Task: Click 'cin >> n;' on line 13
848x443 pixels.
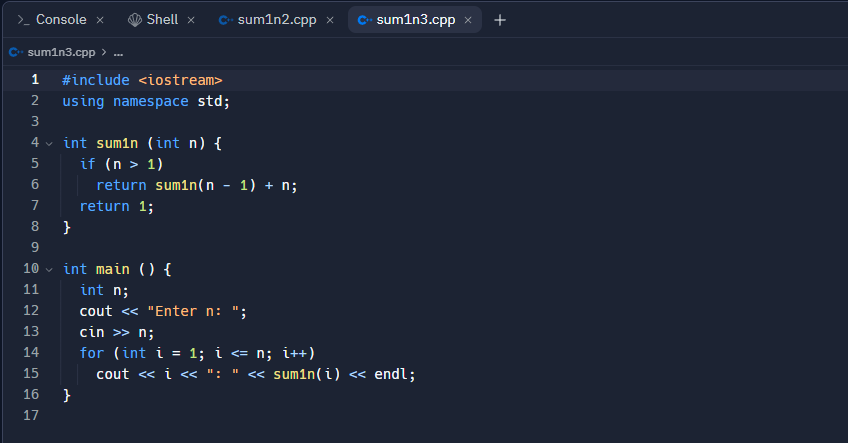Action: point(117,332)
